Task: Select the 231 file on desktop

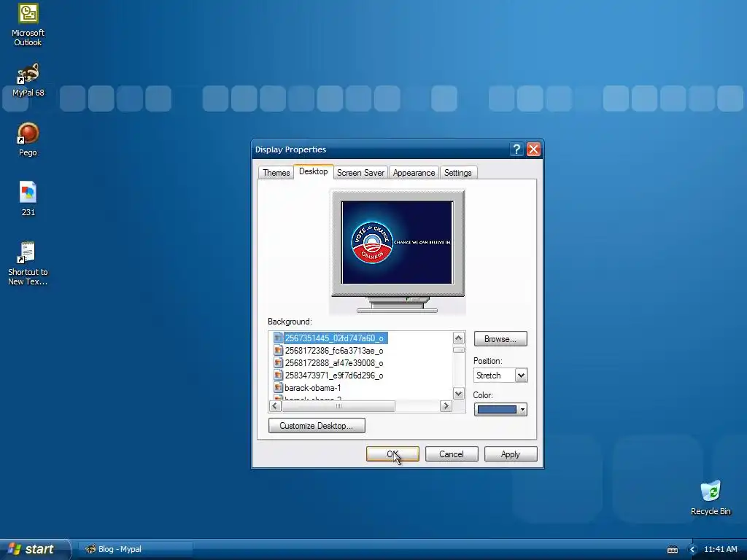Action: [28, 199]
